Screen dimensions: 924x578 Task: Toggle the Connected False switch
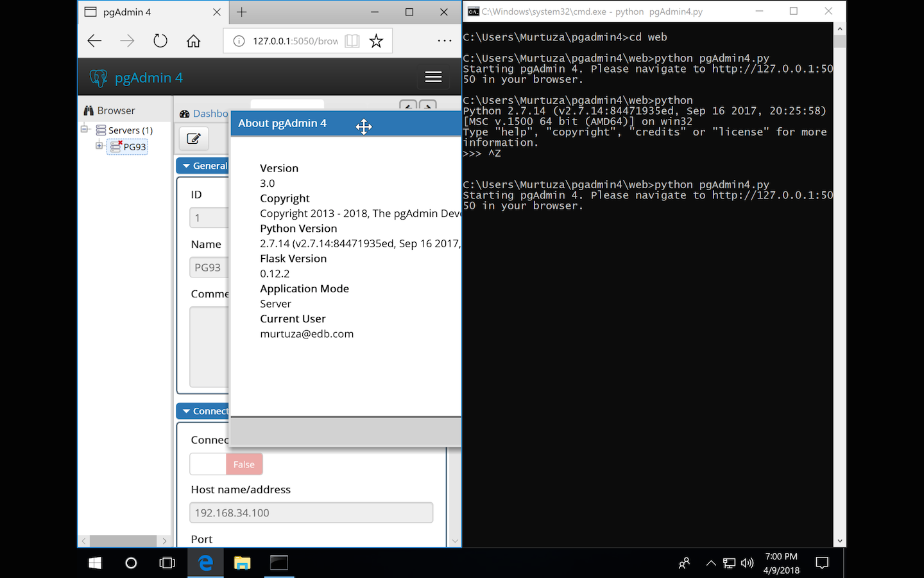point(226,464)
